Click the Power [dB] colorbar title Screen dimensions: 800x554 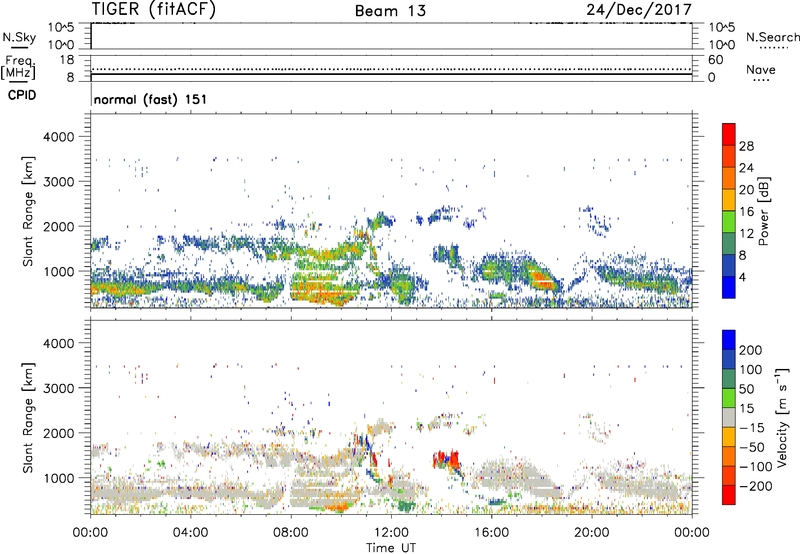click(764, 211)
